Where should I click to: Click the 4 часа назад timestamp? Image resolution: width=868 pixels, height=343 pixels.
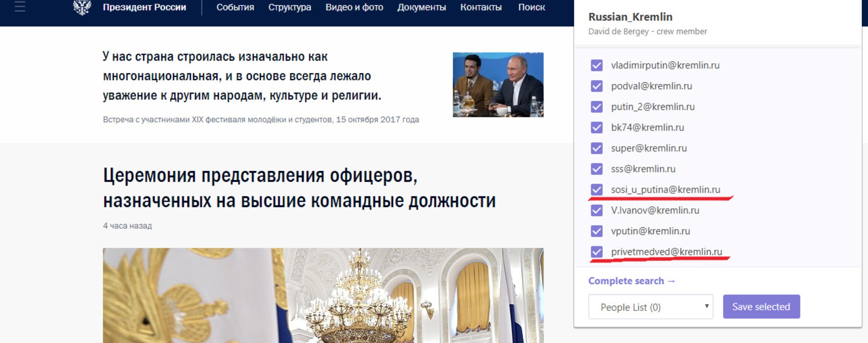[x=127, y=226]
